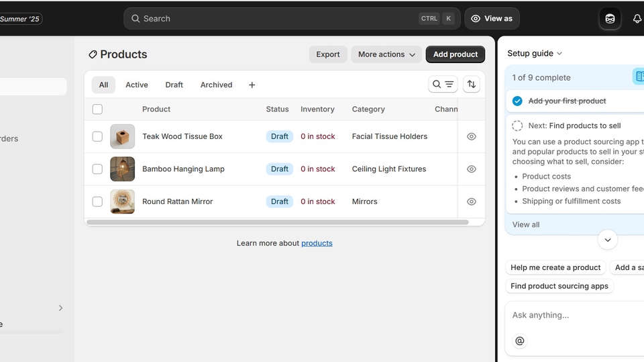This screenshot has width=644, height=362.
Task: Click Help me create a product suggestion
Action: (x=555, y=267)
